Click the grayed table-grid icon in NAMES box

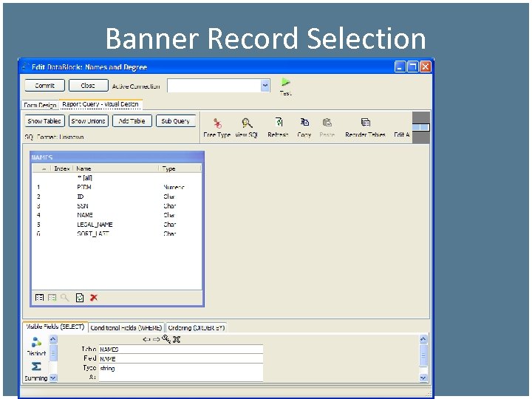[52, 298]
